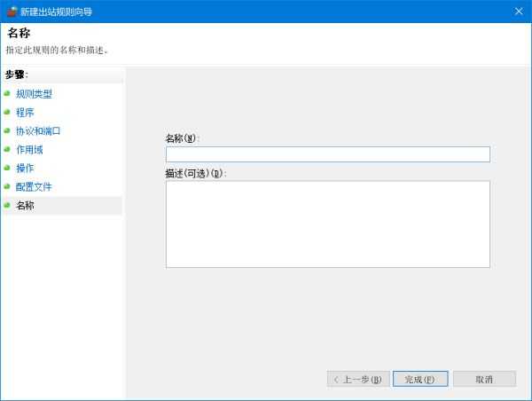Focus the 名称 text input field
This screenshot has width=532, height=401.
pos(327,154)
